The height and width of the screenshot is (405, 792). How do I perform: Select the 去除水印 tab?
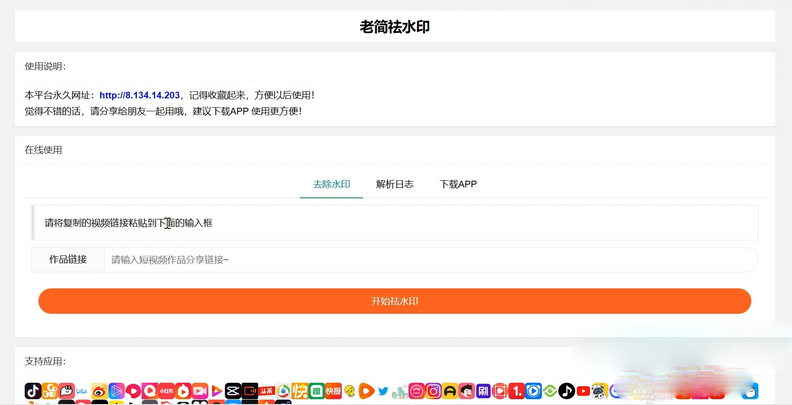[x=331, y=184]
